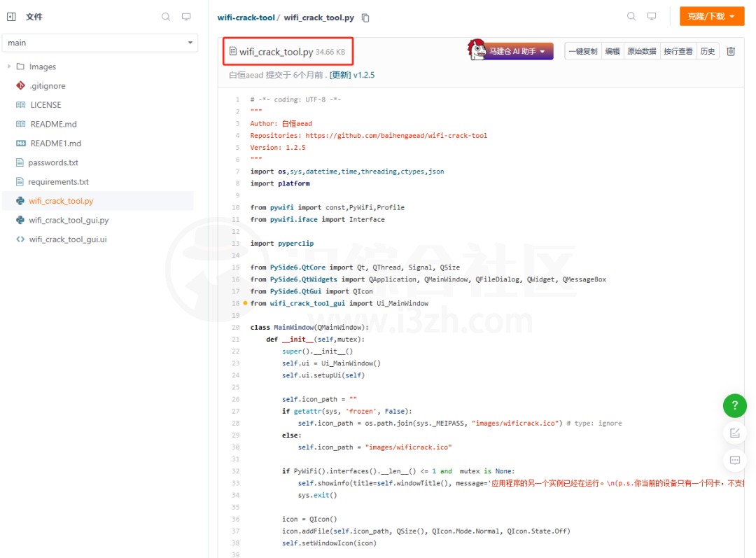Image resolution: width=756 pixels, height=558 pixels.
Task: Click the sidebar monitor icon
Action: pyautogui.click(x=186, y=17)
